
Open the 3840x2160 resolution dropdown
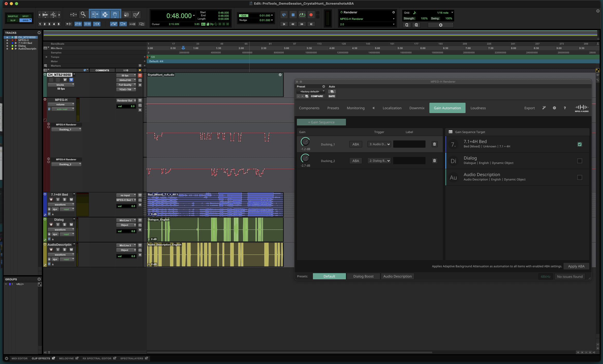(126, 80)
